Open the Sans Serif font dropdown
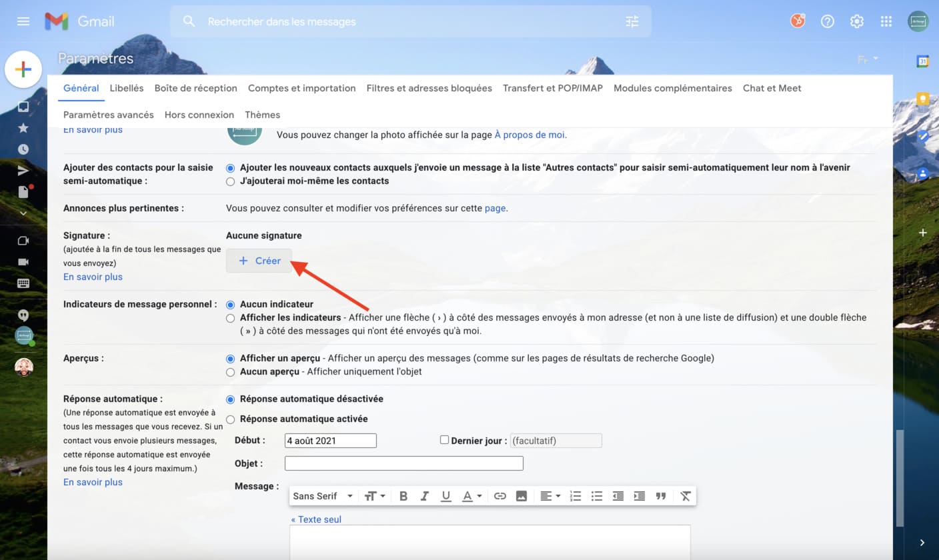This screenshot has height=560, width=939. (323, 496)
